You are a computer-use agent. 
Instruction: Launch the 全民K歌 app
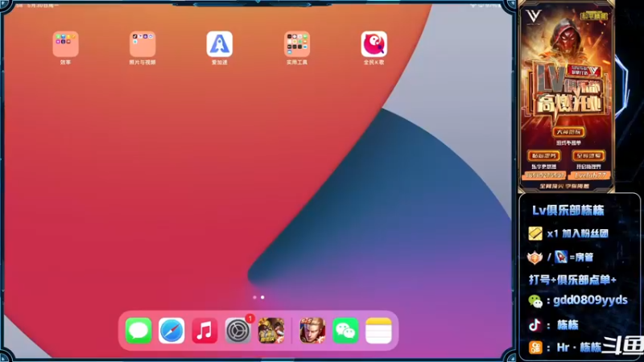pyautogui.click(x=374, y=44)
